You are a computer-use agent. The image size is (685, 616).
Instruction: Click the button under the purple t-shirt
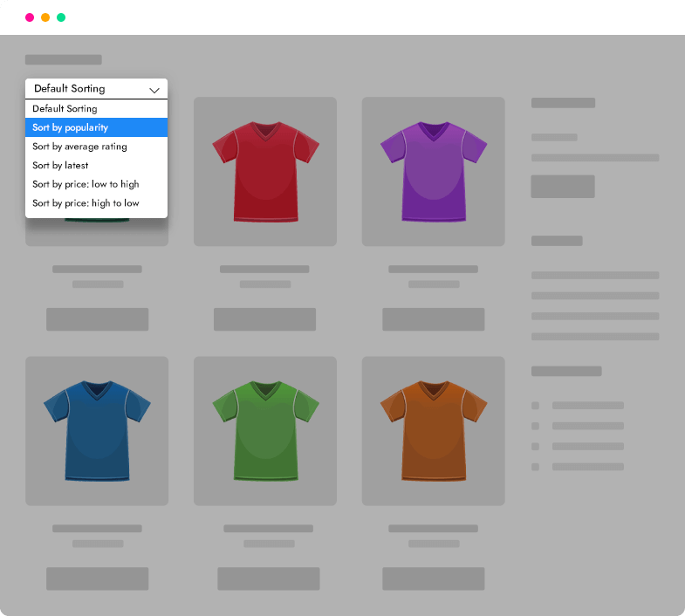[x=434, y=319]
